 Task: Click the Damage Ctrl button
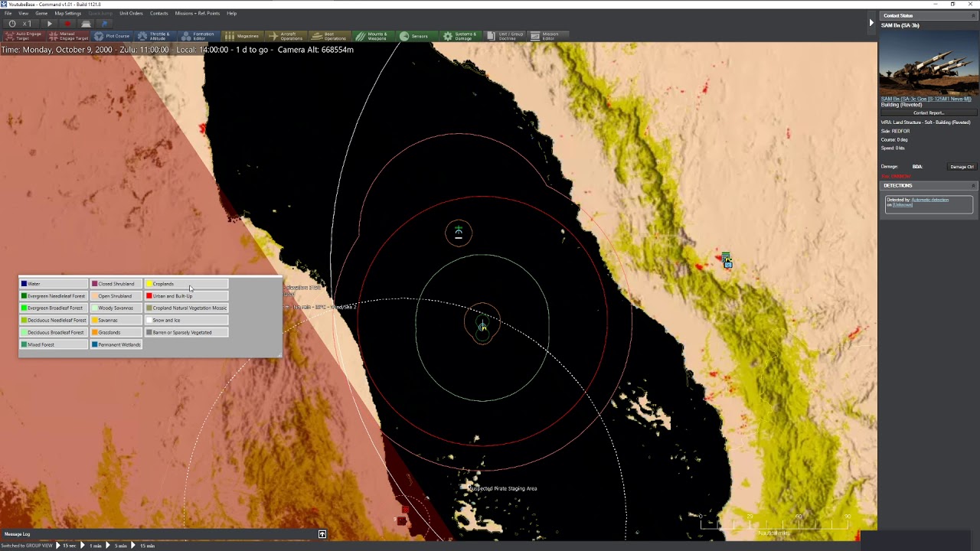[x=962, y=166]
